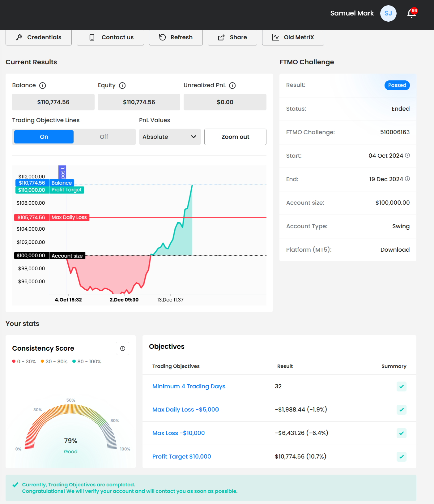Click the checkmark in the completion banner
This screenshot has height=504, width=434.
[15, 485]
